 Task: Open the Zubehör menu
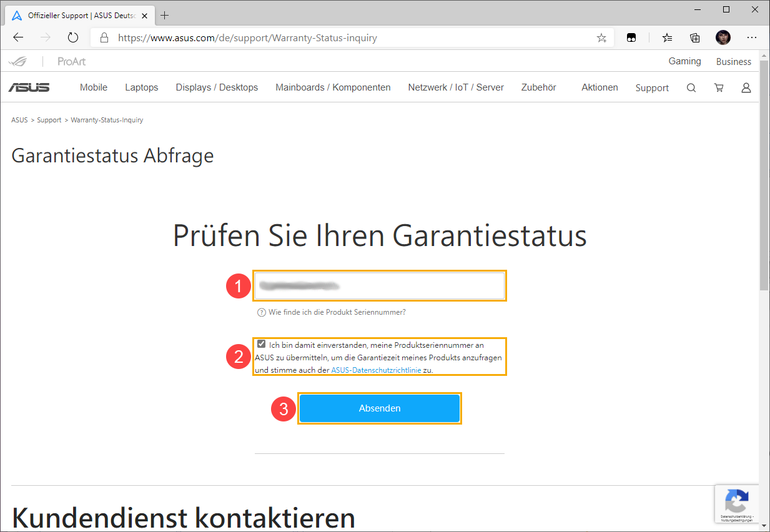tap(539, 87)
